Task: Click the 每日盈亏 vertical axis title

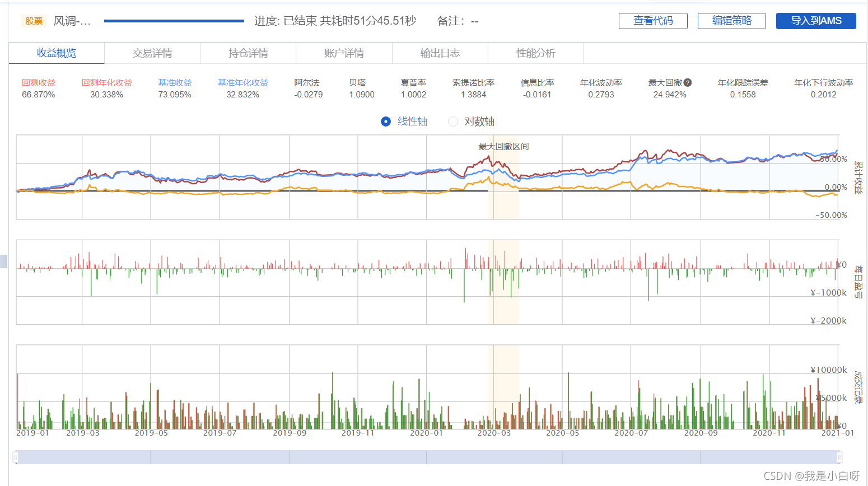Action: coord(858,282)
